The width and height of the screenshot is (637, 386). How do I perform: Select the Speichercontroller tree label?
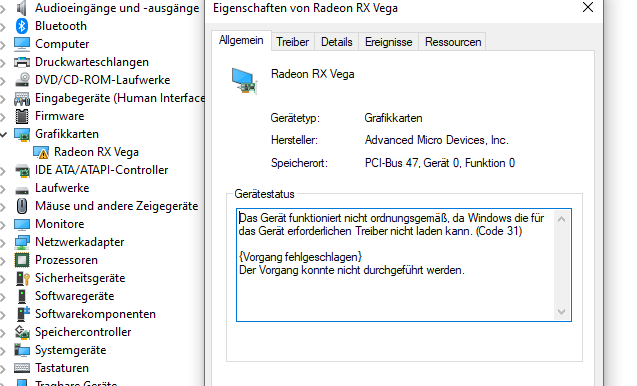tap(83, 332)
